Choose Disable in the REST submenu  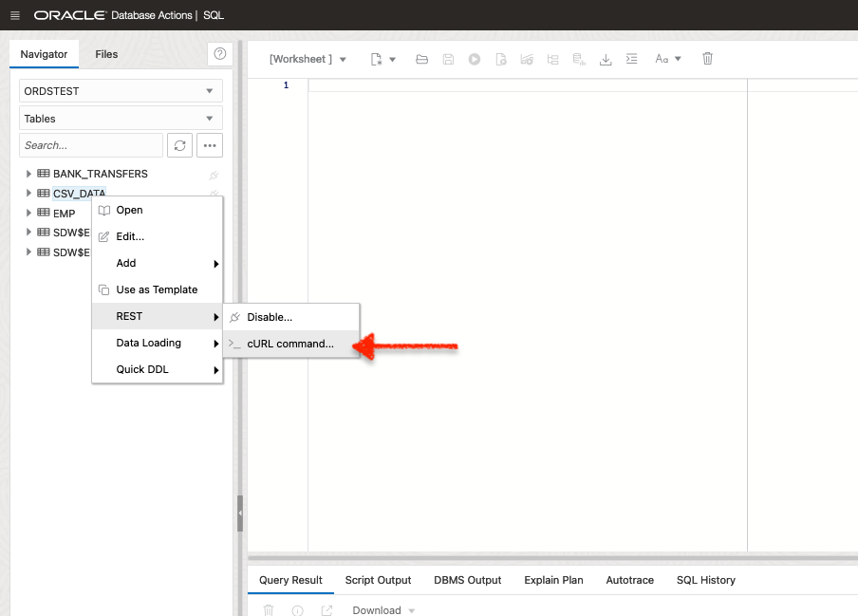(x=270, y=317)
